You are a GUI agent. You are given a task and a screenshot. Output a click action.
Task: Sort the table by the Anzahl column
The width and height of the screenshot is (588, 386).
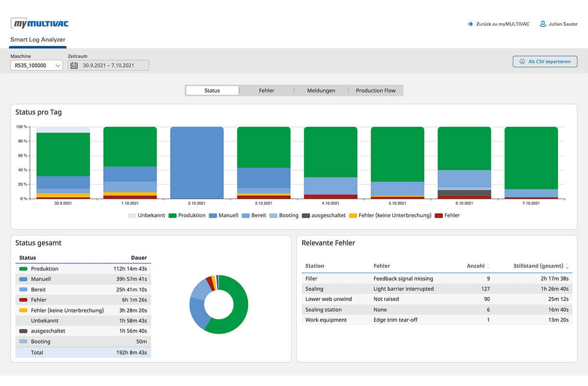coord(489,266)
